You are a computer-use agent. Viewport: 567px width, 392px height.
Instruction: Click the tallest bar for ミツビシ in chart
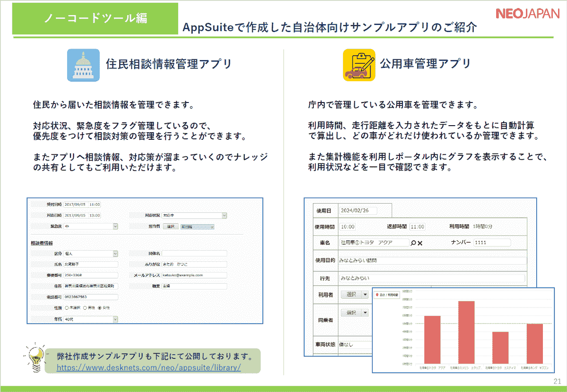466,332
